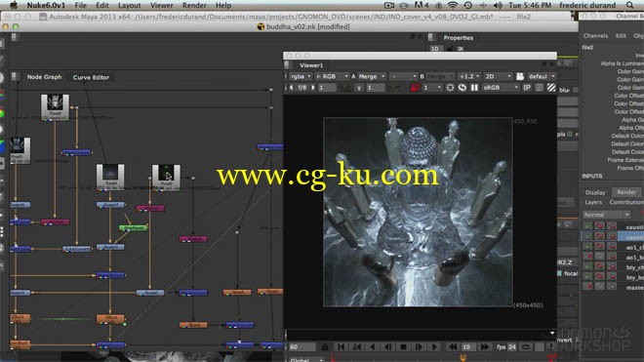Switch to the Node Graph tab

(x=44, y=77)
